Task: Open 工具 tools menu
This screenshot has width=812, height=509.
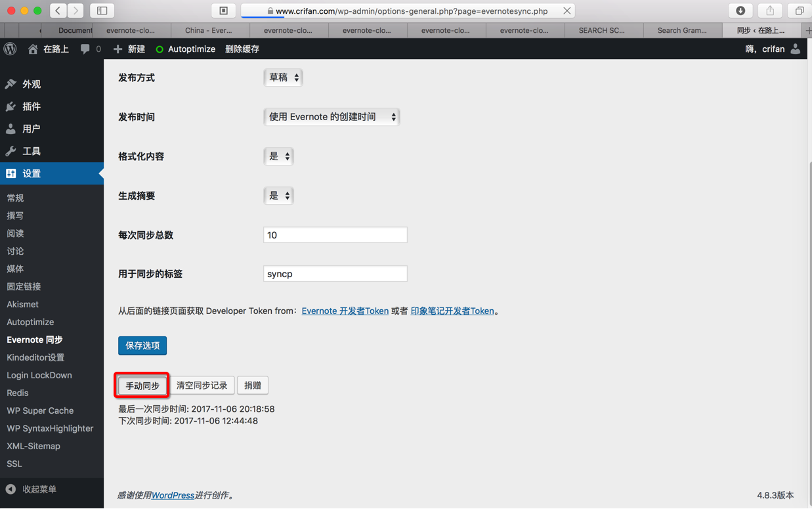Action: pos(52,151)
